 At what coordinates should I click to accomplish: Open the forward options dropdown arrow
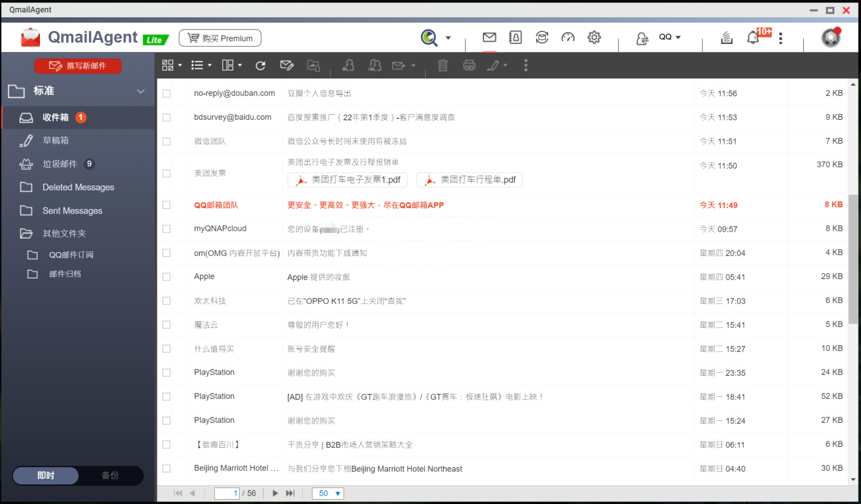(413, 65)
